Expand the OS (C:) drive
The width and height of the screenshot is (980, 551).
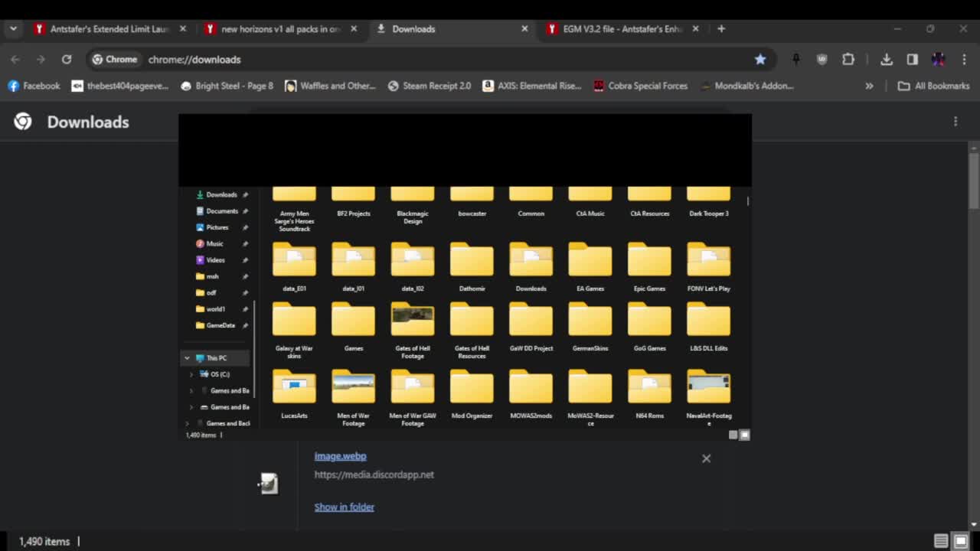[x=191, y=374]
